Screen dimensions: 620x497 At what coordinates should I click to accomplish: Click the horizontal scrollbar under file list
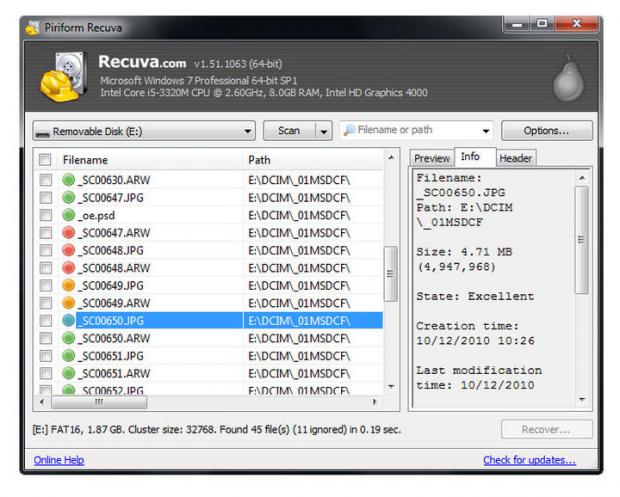click(x=200, y=402)
